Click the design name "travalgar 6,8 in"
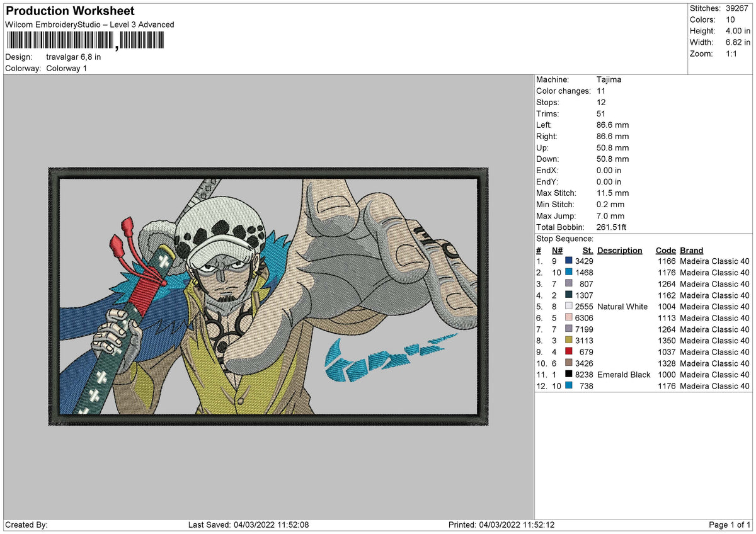Viewport: 756px width, 534px height. (74, 57)
